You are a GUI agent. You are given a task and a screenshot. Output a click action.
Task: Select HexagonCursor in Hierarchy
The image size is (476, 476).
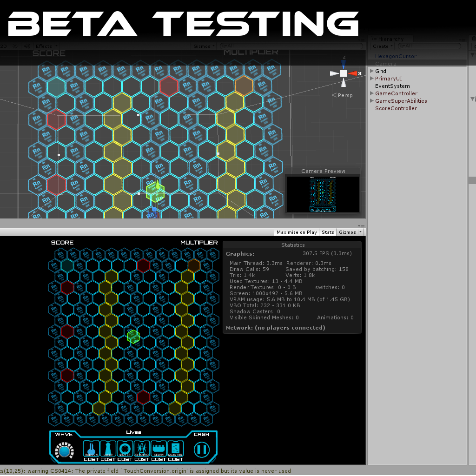click(396, 56)
